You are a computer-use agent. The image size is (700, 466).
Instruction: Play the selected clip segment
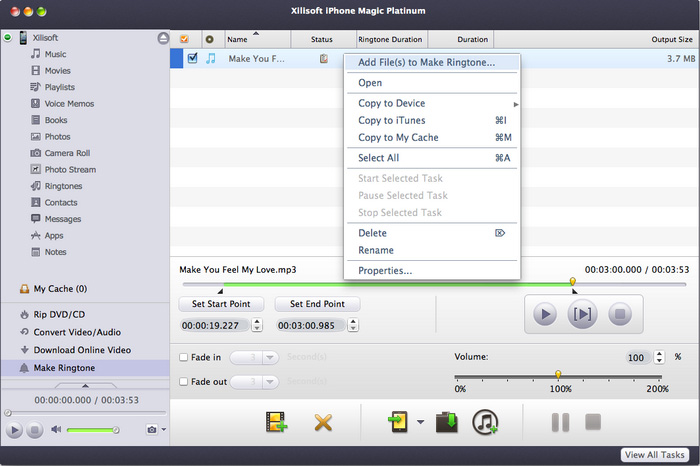582,314
